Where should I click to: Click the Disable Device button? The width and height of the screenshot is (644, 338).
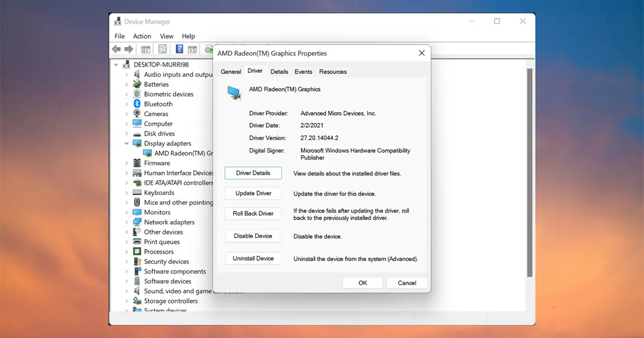253,236
